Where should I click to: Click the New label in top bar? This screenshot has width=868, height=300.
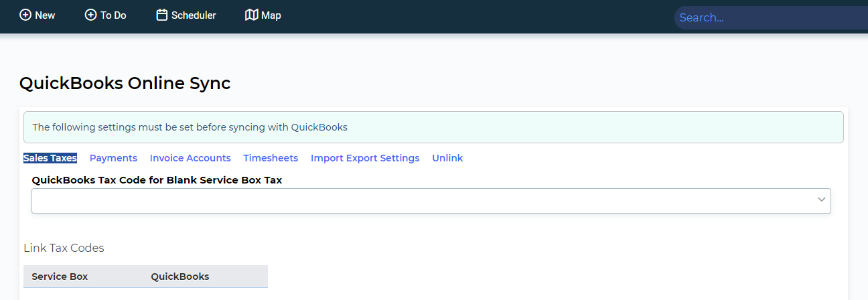45,15
